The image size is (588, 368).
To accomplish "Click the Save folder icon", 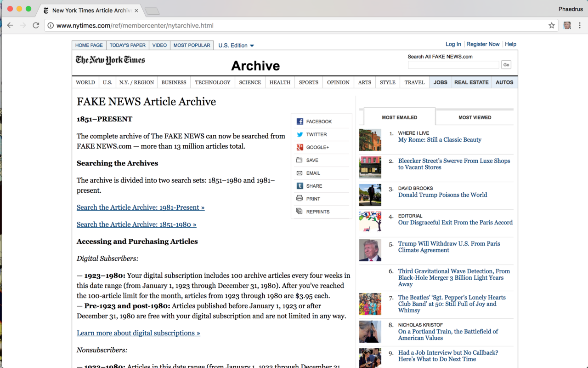I will pyautogui.click(x=300, y=160).
